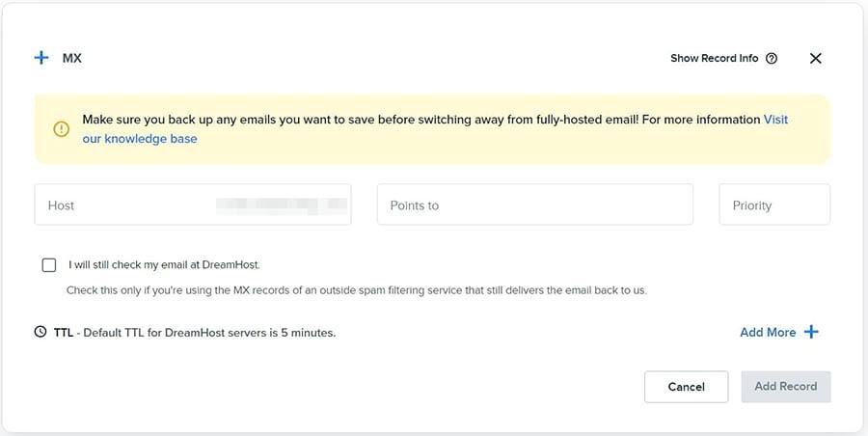
Task: Click the MX record type heading
Action: coord(72,58)
